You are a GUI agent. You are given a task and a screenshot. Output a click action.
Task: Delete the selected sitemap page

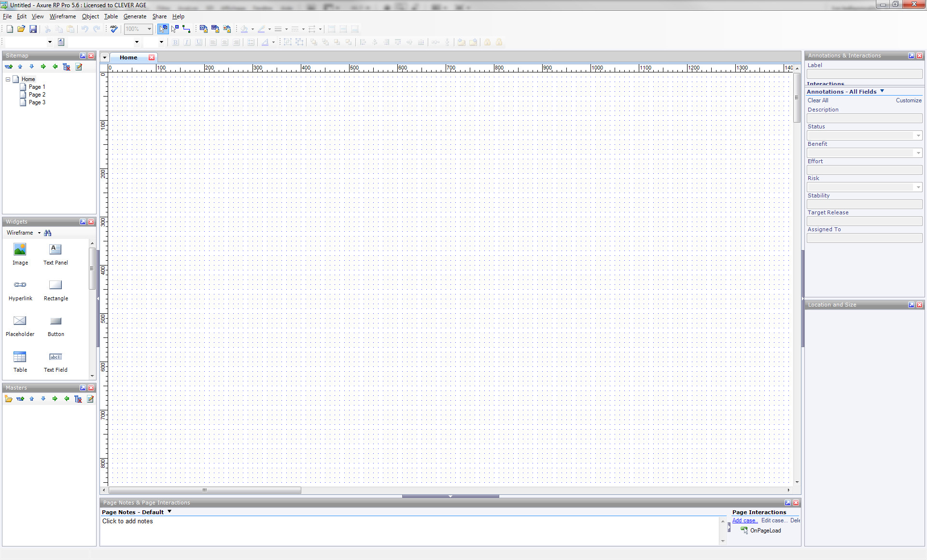pyautogui.click(x=66, y=67)
